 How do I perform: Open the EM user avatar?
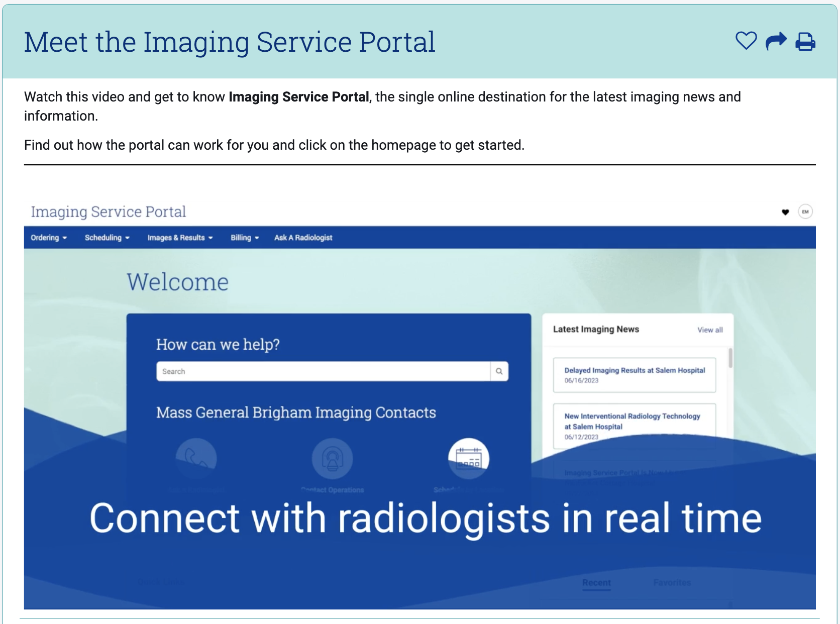click(805, 212)
